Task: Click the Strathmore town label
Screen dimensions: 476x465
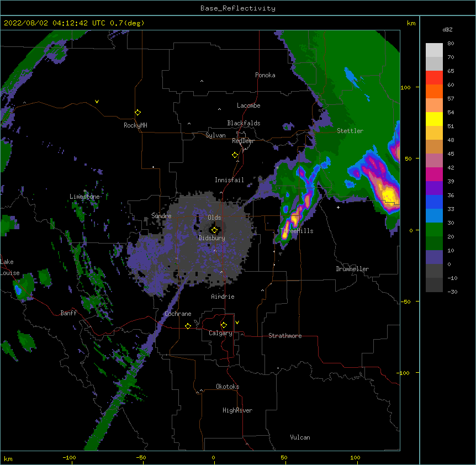Action: 285,336
